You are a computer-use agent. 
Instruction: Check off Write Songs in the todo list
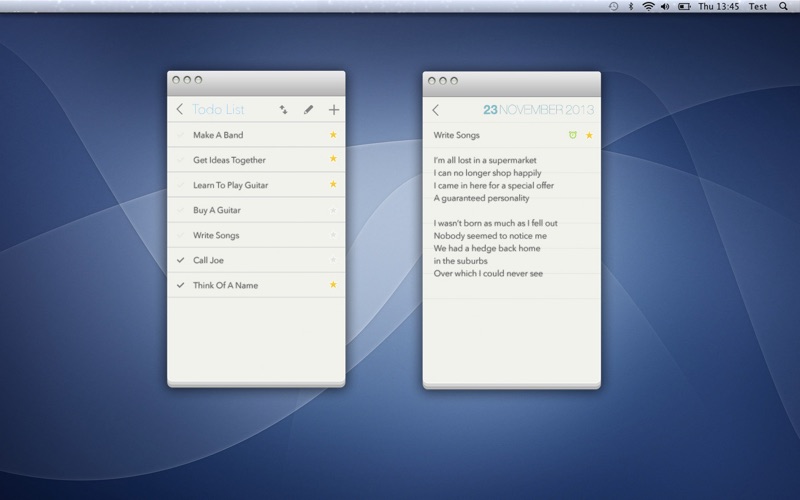point(180,235)
